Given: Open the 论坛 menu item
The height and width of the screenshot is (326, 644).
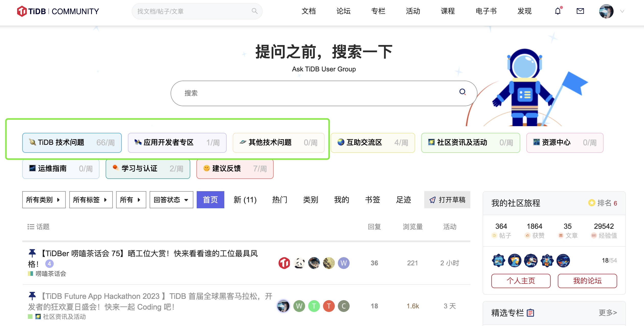Looking at the screenshot, I should click(x=343, y=11).
